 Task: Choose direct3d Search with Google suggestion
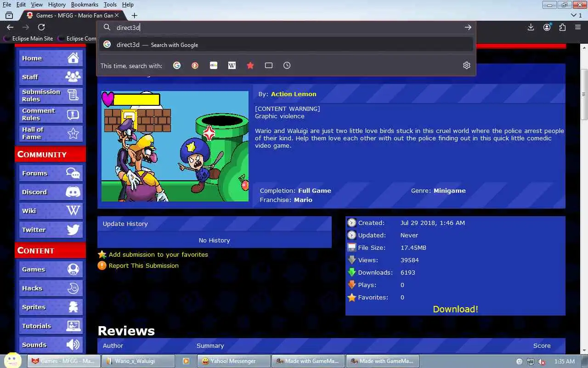[x=286, y=45]
